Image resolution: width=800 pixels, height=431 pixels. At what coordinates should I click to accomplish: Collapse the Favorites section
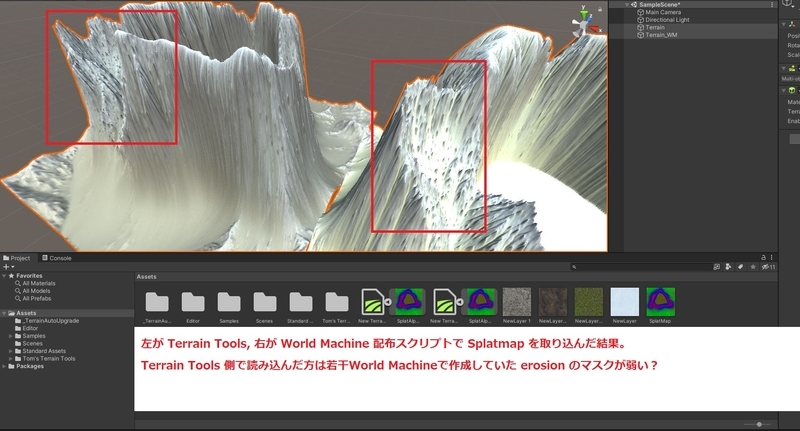4,276
